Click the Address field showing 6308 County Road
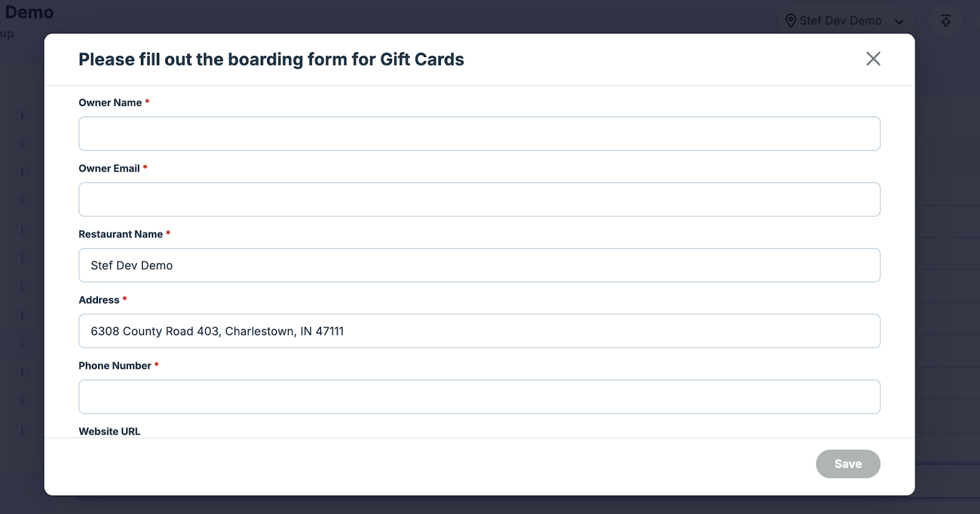 [x=479, y=331]
